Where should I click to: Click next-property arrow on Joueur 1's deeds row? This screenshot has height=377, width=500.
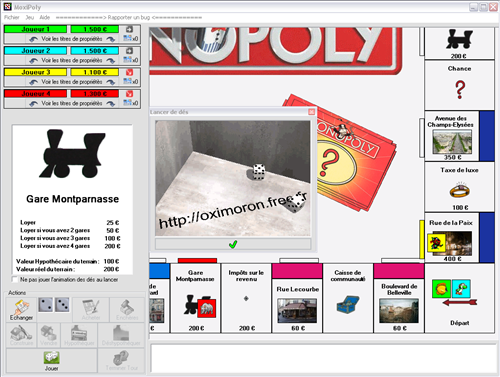pyautogui.click(x=110, y=39)
